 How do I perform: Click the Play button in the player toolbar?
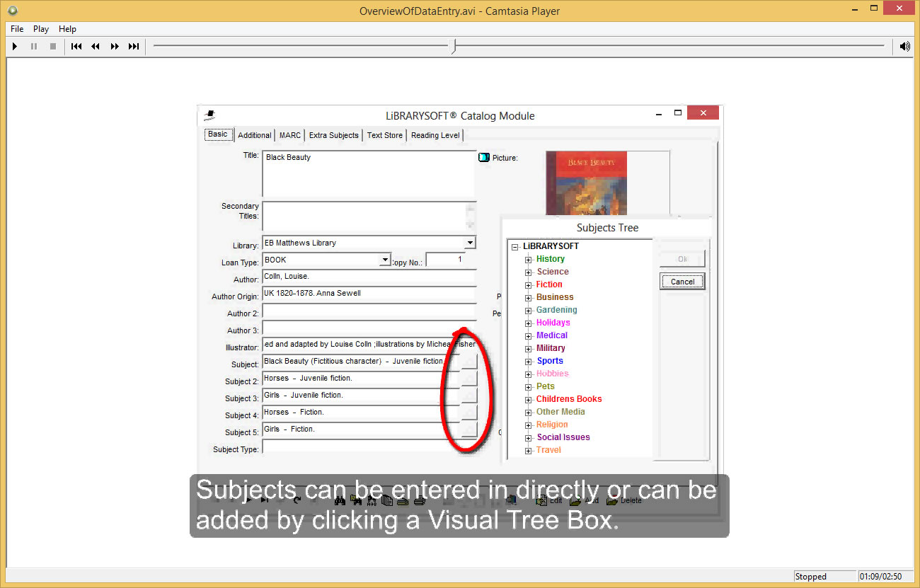(x=15, y=47)
